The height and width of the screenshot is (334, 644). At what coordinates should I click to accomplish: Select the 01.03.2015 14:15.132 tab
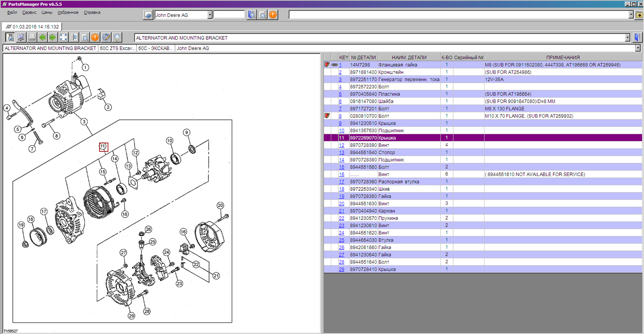tap(32, 27)
